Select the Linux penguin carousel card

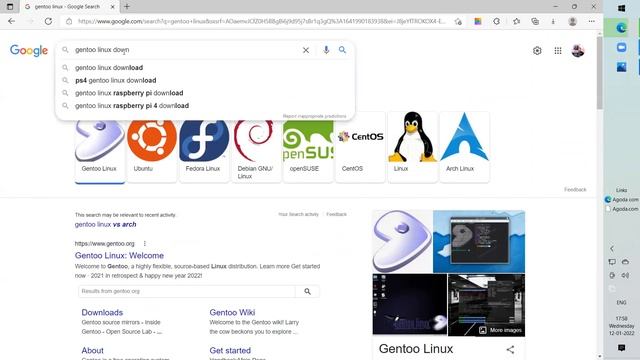pyautogui.click(x=412, y=147)
